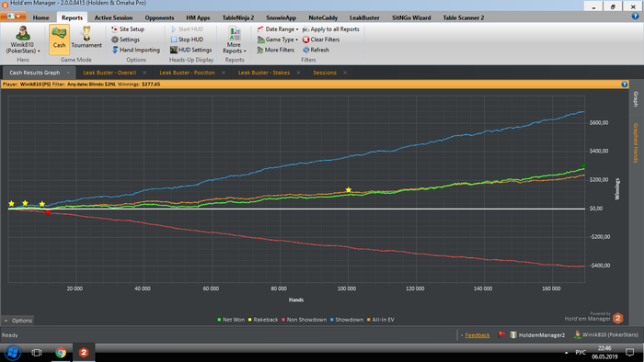Switch to the Sessions report tab
The width and height of the screenshot is (644, 362).
point(325,73)
